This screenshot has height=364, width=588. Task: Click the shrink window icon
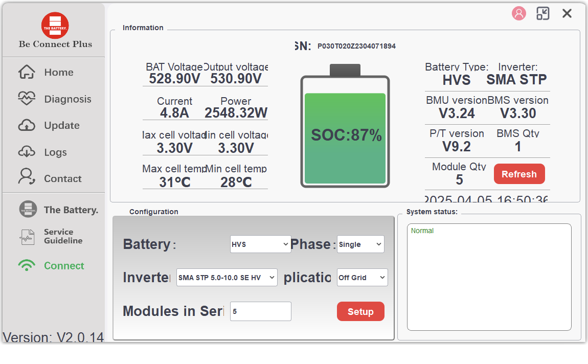tap(542, 14)
